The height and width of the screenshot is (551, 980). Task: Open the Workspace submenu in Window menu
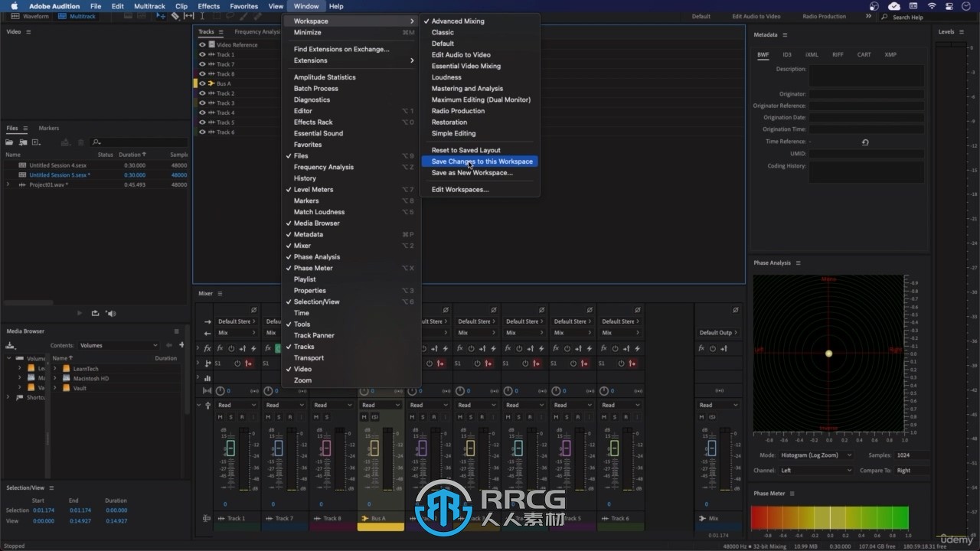(353, 21)
